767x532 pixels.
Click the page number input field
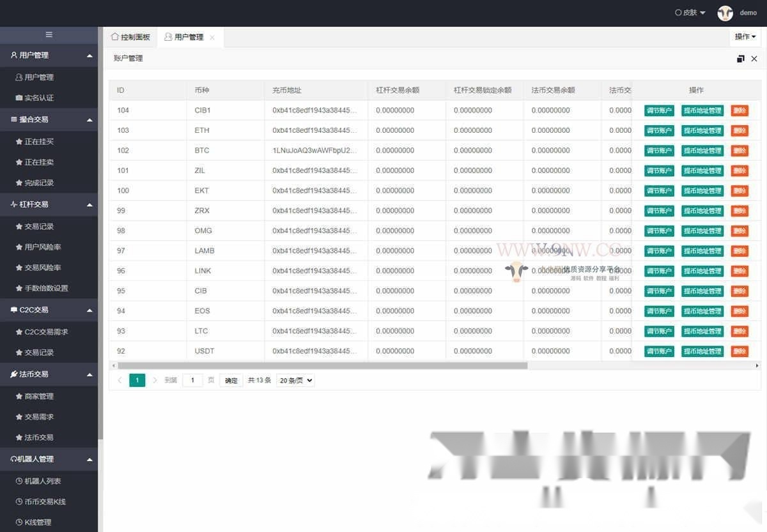pyautogui.click(x=192, y=380)
